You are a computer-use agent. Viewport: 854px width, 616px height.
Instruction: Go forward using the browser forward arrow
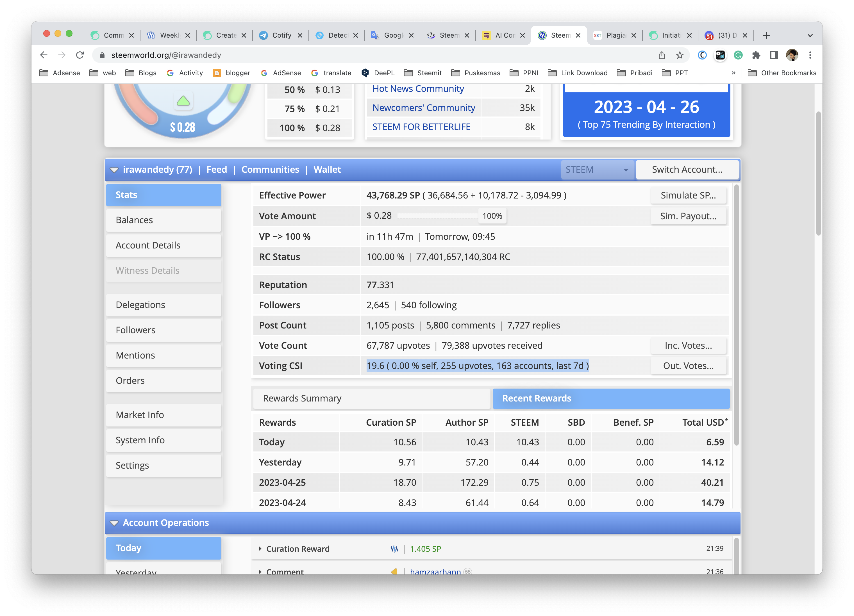(x=62, y=55)
